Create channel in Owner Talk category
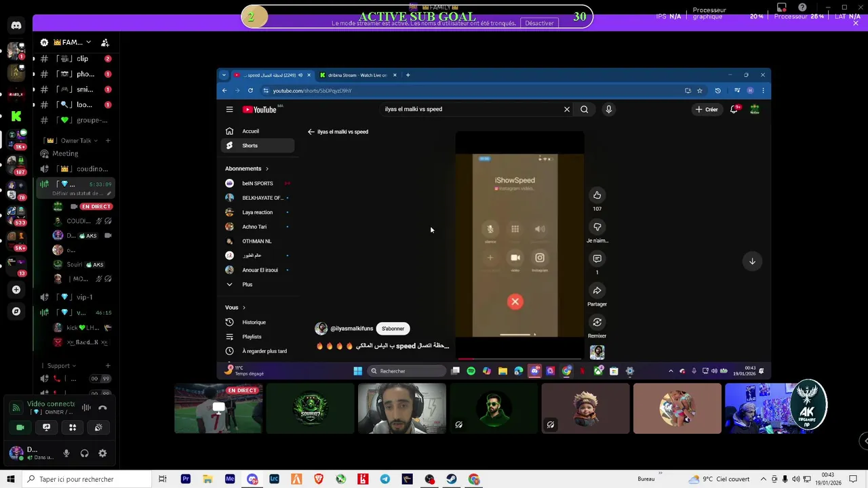This screenshot has height=488, width=868. pos(108,140)
